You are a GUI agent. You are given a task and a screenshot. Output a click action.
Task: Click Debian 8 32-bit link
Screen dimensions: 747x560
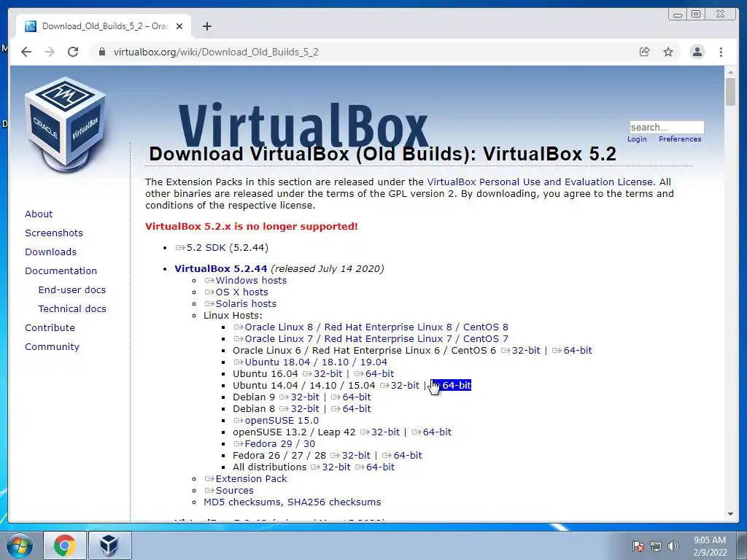(299, 408)
